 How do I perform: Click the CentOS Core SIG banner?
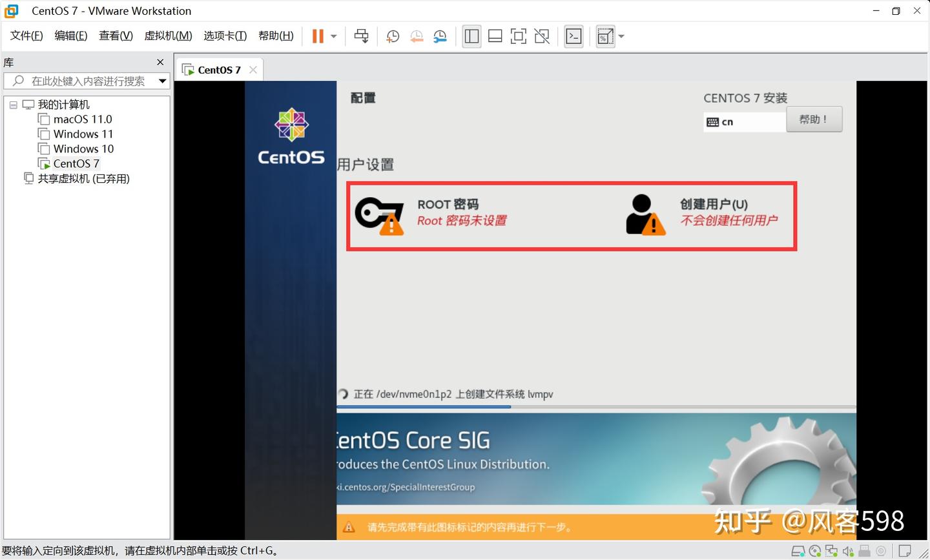[x=596, y=459]
